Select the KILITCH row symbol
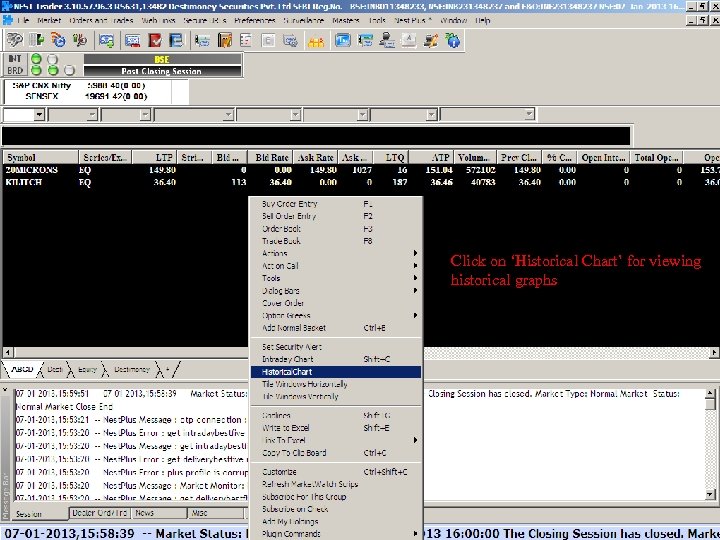 point(24,182)
